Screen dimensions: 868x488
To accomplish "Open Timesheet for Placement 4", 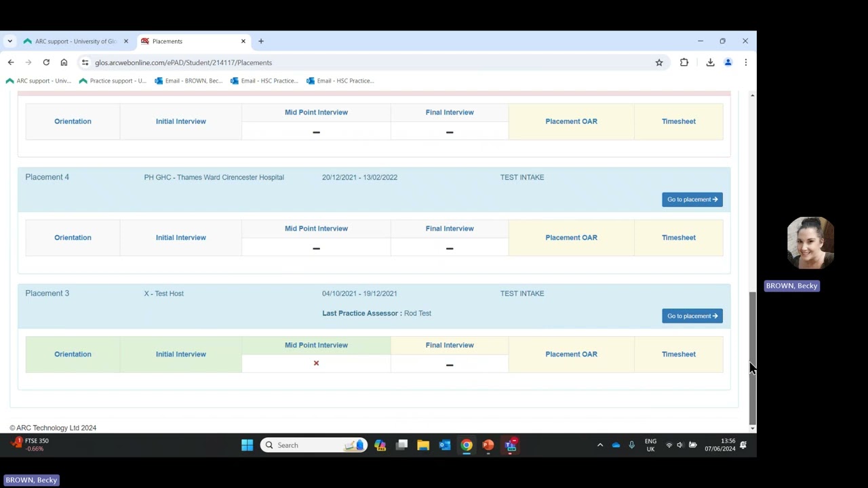I will [x=679, y=238].
